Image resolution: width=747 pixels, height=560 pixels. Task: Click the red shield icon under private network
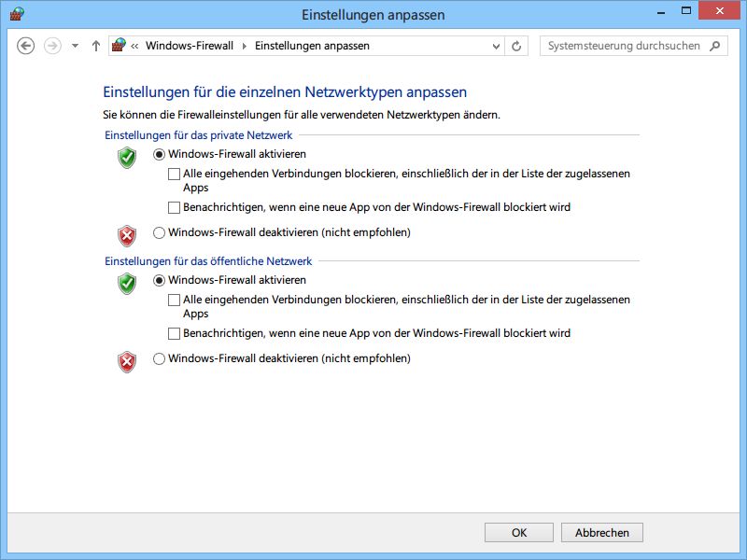point(127,236)
